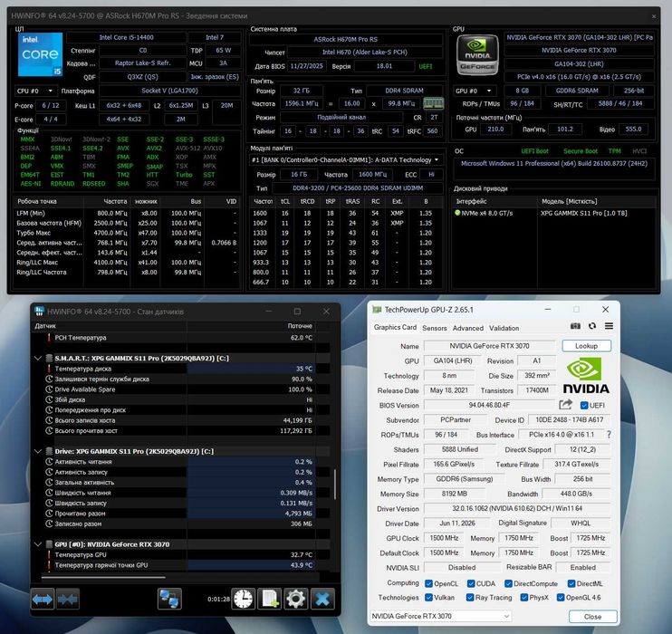This screenshot has width=672, height=634.
Task: Click the vertical scrollbar in sensor window
Action: (335, 484)
